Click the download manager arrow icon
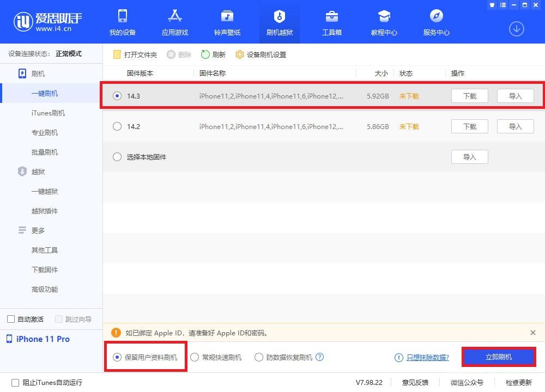 516,29
